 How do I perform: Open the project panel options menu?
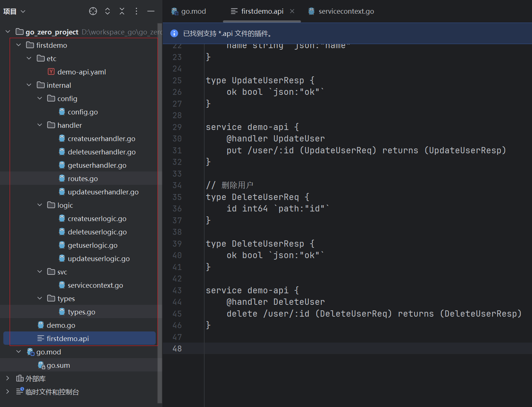click(136, 11)
